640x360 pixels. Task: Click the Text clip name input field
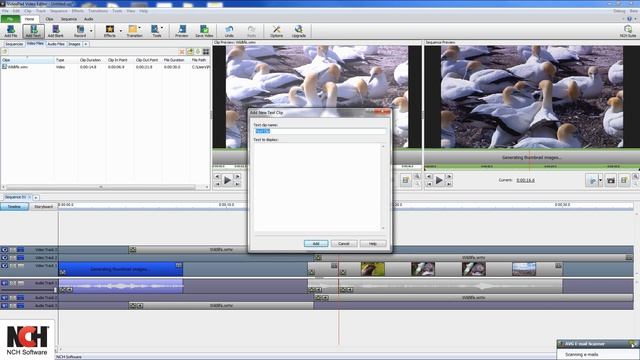coord(320,131)
